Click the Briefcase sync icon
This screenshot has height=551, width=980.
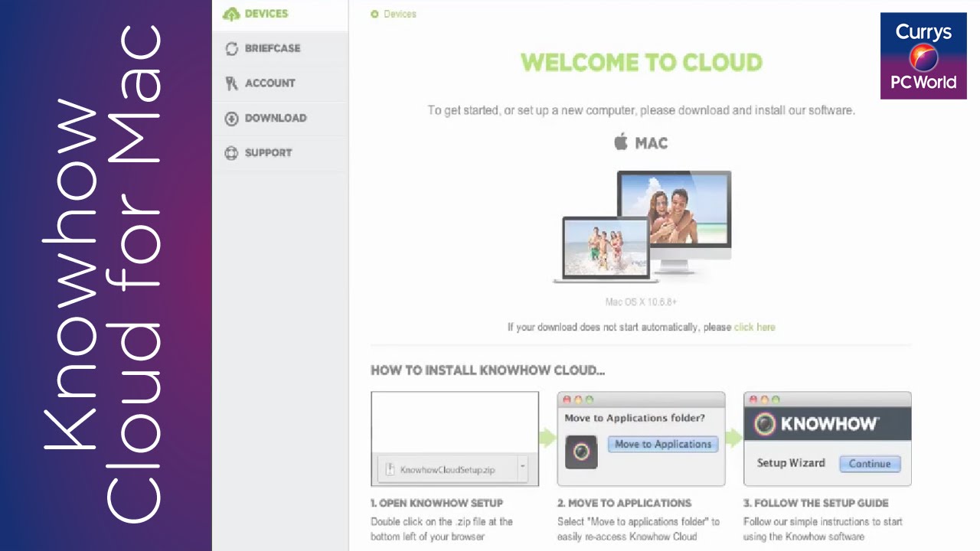231,48
